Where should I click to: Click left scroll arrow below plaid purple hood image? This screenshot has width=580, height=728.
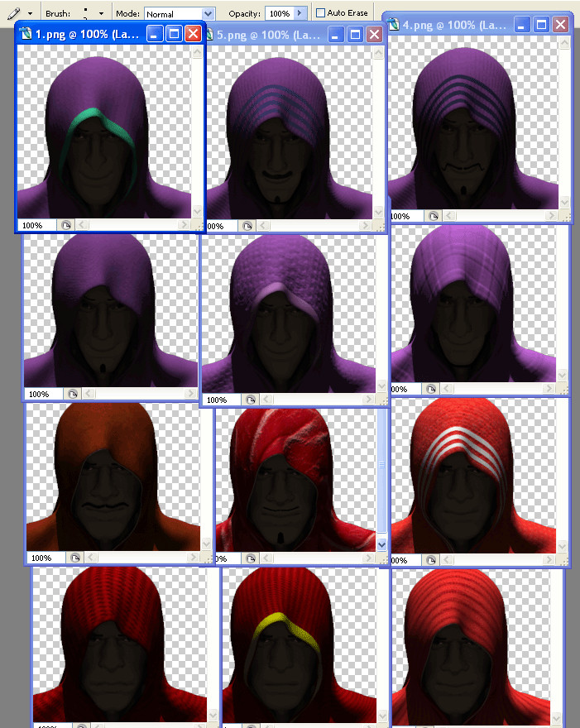tap(447, 389)
